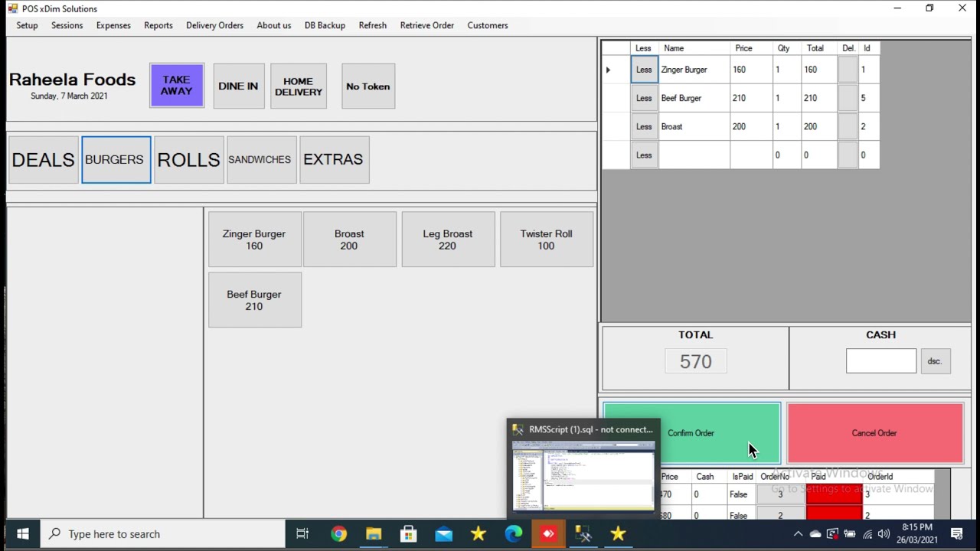This screenshot has height=551, width=980.
Task: Switch to the DEALS category
Action: pos(44,160)
